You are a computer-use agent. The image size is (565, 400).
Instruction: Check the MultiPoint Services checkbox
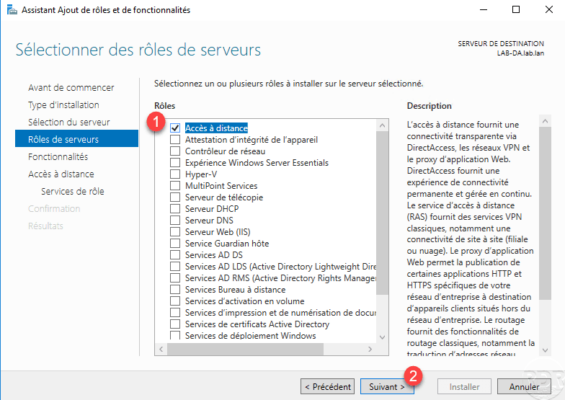(x=175, y=186)
